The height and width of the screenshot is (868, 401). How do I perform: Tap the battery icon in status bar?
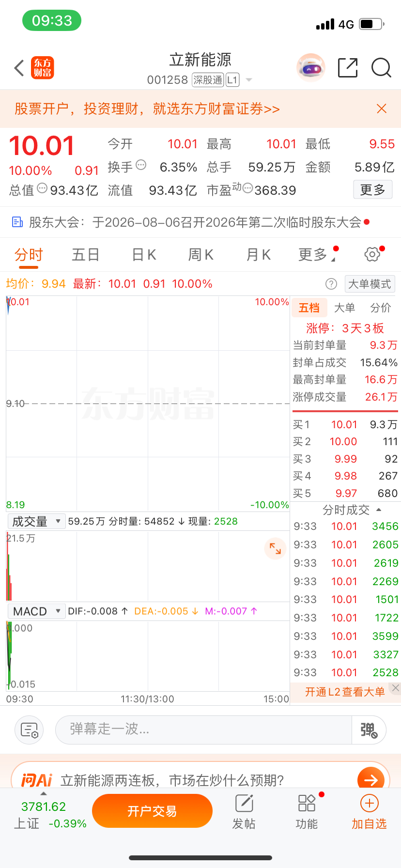coord(372,24)
